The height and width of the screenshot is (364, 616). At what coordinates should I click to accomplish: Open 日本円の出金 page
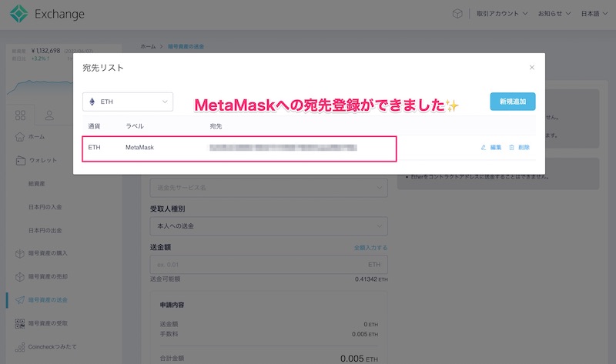pyautogui.click(x=45, y=230)
